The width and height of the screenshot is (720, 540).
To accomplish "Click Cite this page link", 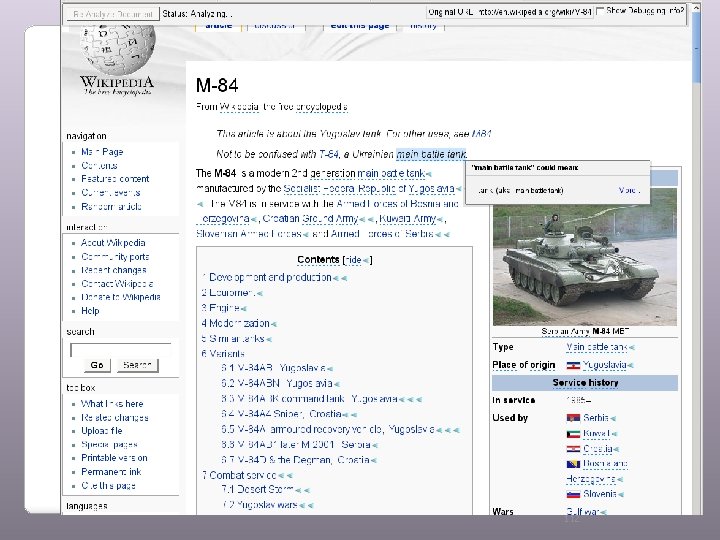I will [x=108, y=486].
